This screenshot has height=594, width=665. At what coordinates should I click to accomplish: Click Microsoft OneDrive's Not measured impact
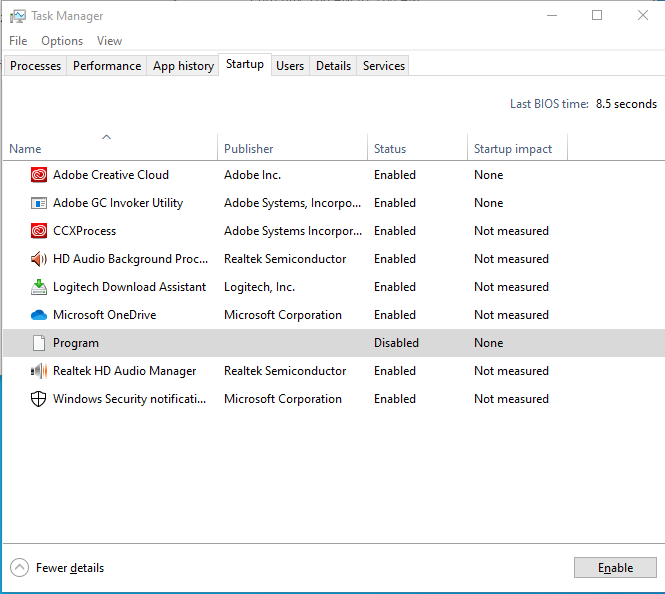[511, 315]
